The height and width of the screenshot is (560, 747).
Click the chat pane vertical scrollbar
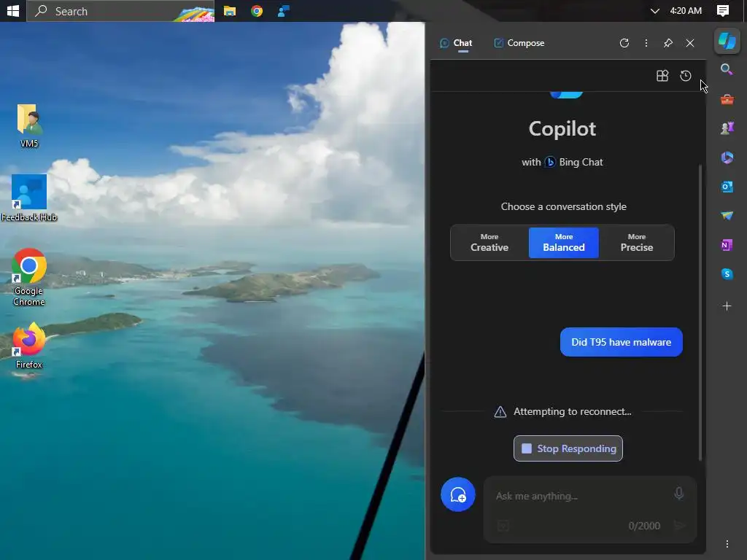[700, 312]
